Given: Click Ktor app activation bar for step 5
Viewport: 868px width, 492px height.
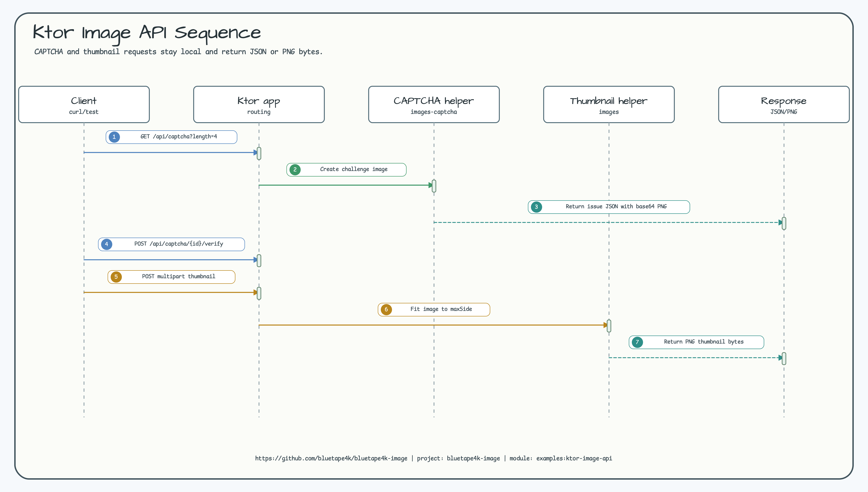Looking at the screenshot, I should tap(259, 293).
